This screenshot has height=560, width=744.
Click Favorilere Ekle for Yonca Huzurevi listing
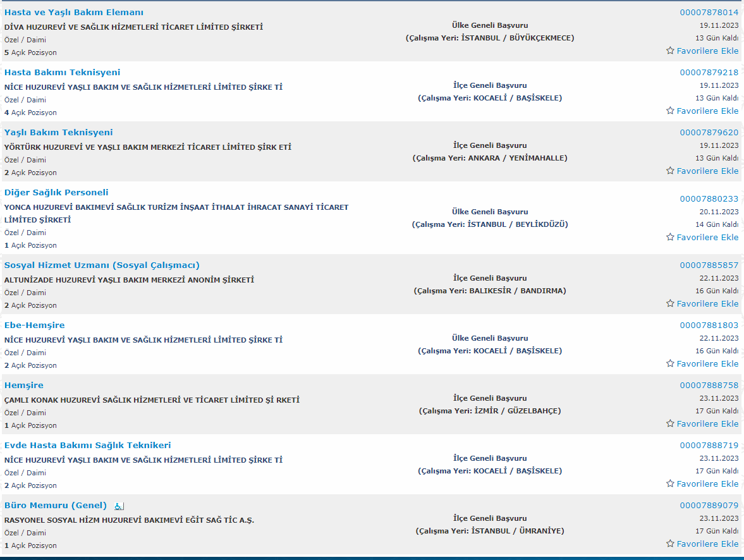pos(707,237)
